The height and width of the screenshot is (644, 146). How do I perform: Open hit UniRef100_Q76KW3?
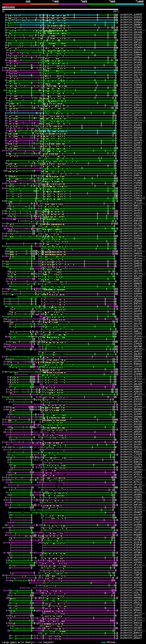131,40
